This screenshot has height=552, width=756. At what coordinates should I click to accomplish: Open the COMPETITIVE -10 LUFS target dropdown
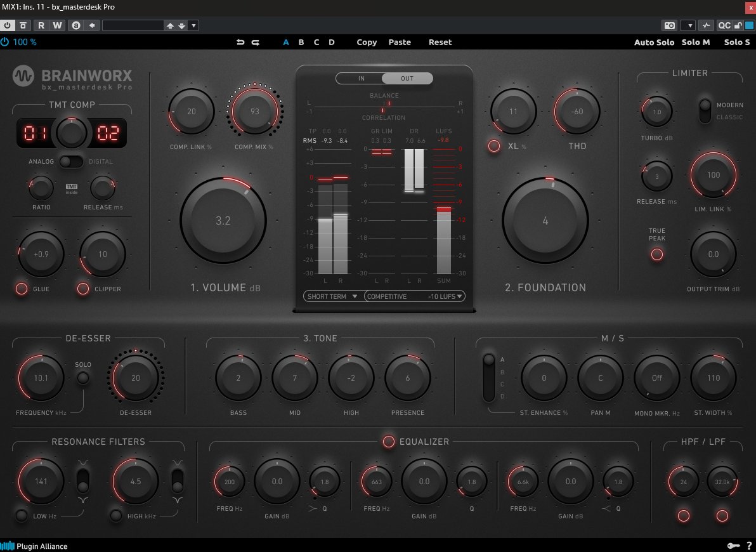415,296
